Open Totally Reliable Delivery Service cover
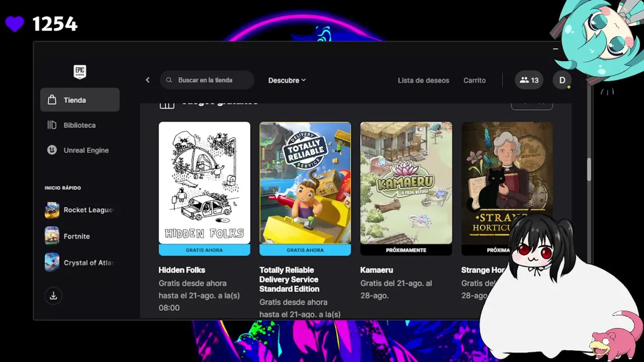The width and height of the screenshot is (644, 362). pyautogui.click(x=305, y=183)
